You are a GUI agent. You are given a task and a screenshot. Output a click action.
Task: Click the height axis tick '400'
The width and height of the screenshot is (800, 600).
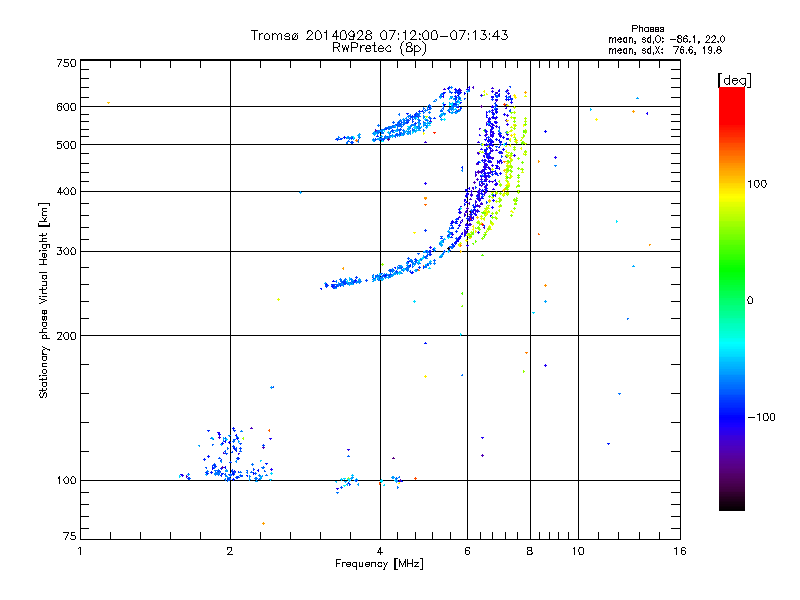(x=66, y=191)
